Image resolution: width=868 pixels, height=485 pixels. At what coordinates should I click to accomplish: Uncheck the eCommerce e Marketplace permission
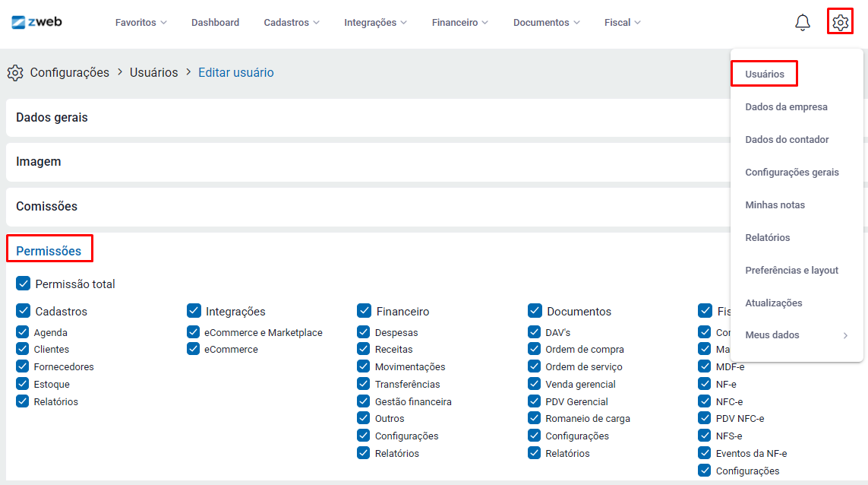pos(194,332)
